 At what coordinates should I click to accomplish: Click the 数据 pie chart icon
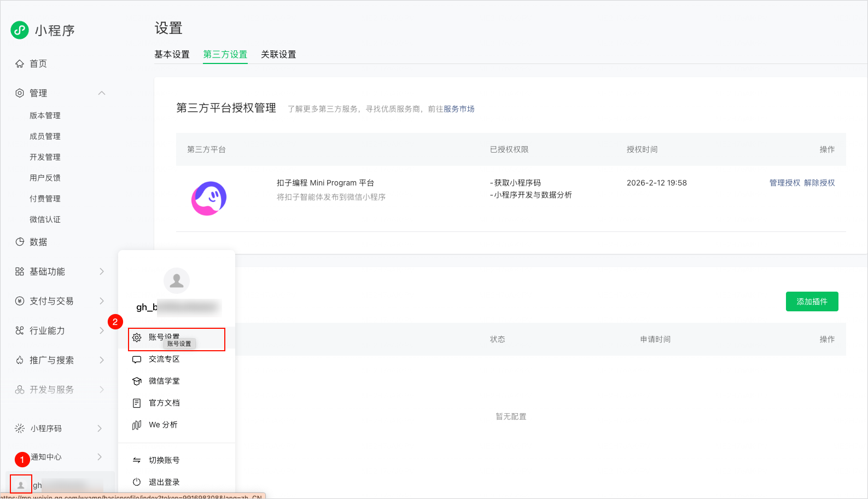click(20, 242)
